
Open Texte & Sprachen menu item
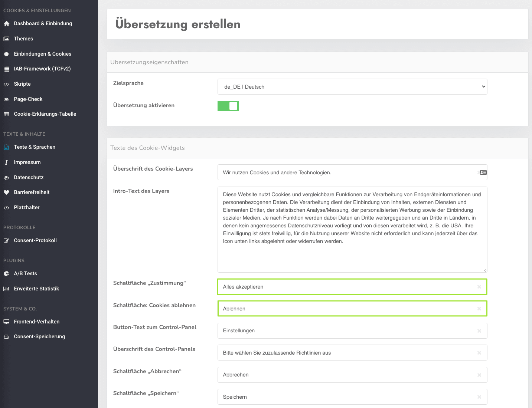point(35,147)
